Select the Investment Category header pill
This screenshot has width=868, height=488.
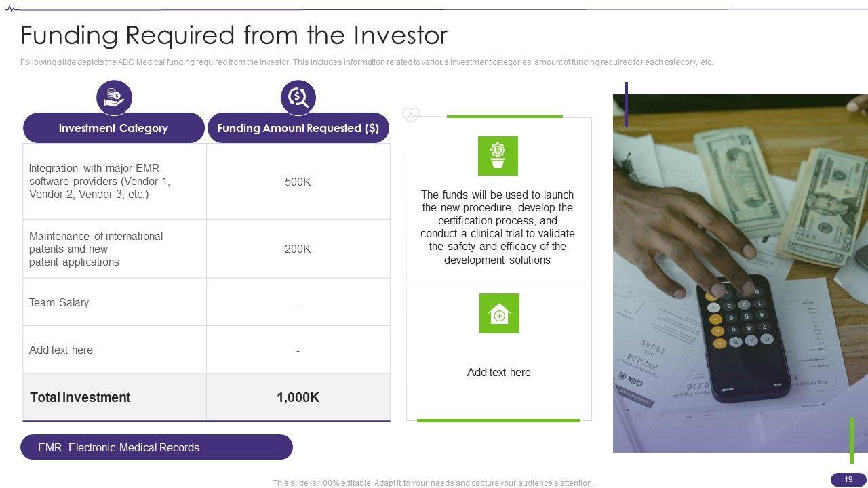(113, 128)
